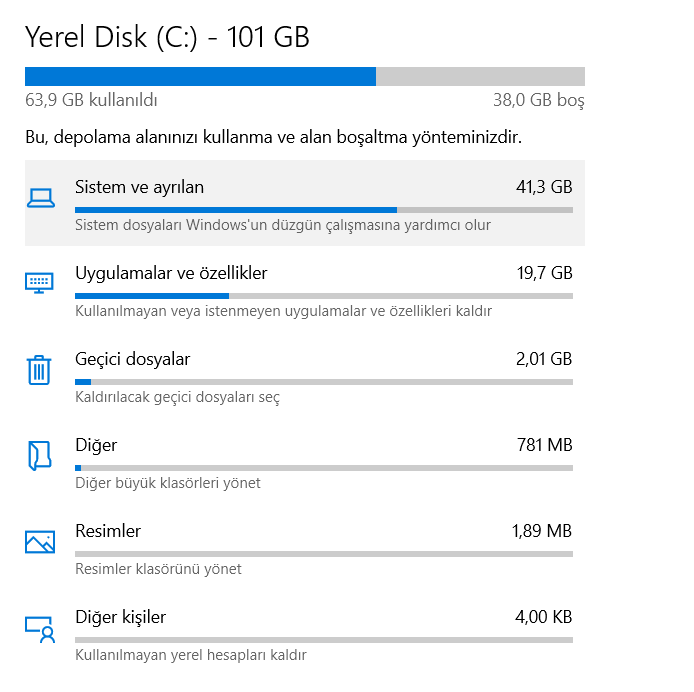Image resolution: width=694 pixels, height=692 pixels.
Task: Open the Resimler storage category
Action: (x=108, y=531)
